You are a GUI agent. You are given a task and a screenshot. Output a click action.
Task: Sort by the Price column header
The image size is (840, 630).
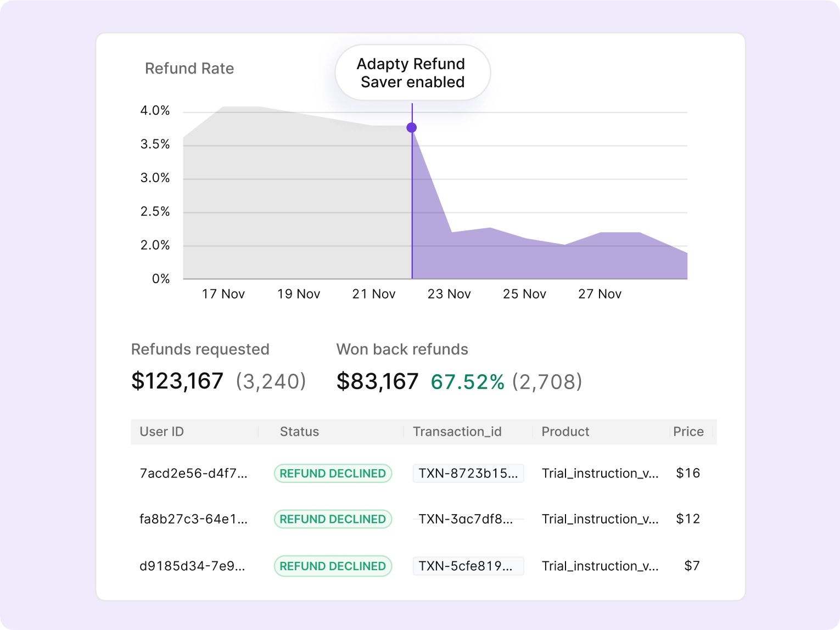click(688, 432)
